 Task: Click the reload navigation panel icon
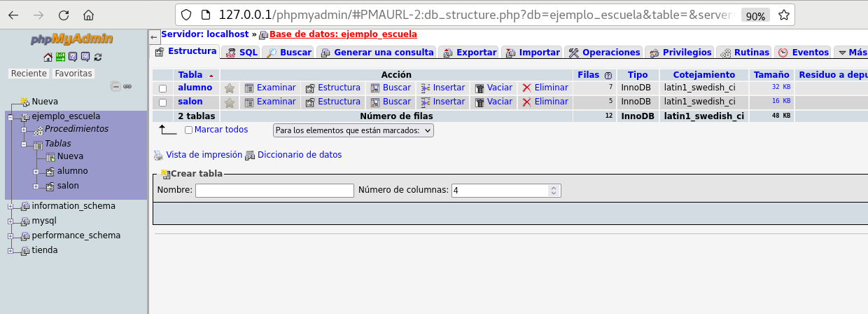point(98,57)
